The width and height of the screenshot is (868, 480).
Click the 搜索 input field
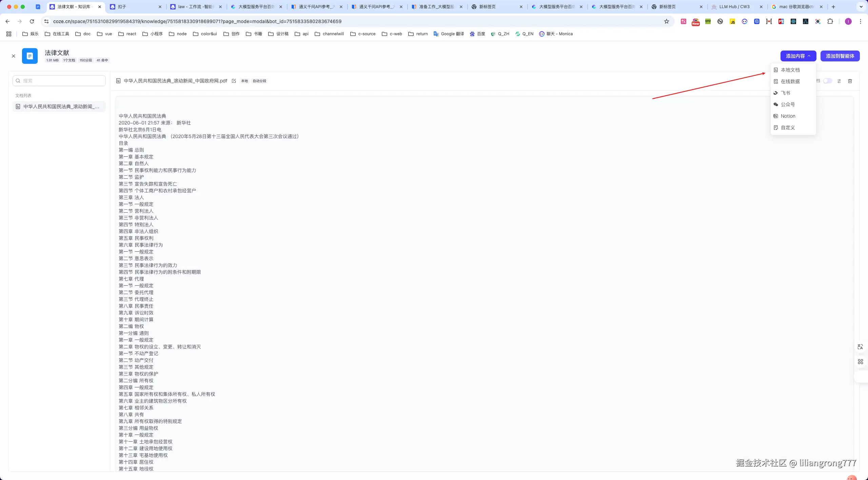(x=59, y=81)
